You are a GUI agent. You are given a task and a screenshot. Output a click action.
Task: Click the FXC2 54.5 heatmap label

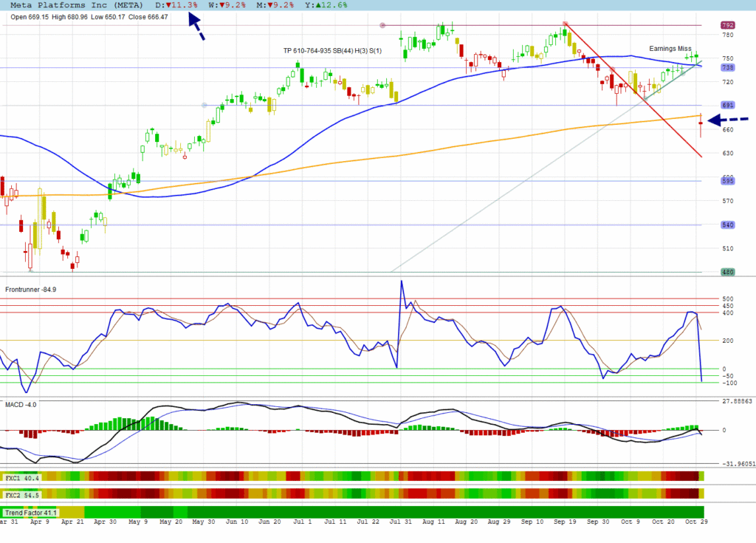tap(21, 494)
